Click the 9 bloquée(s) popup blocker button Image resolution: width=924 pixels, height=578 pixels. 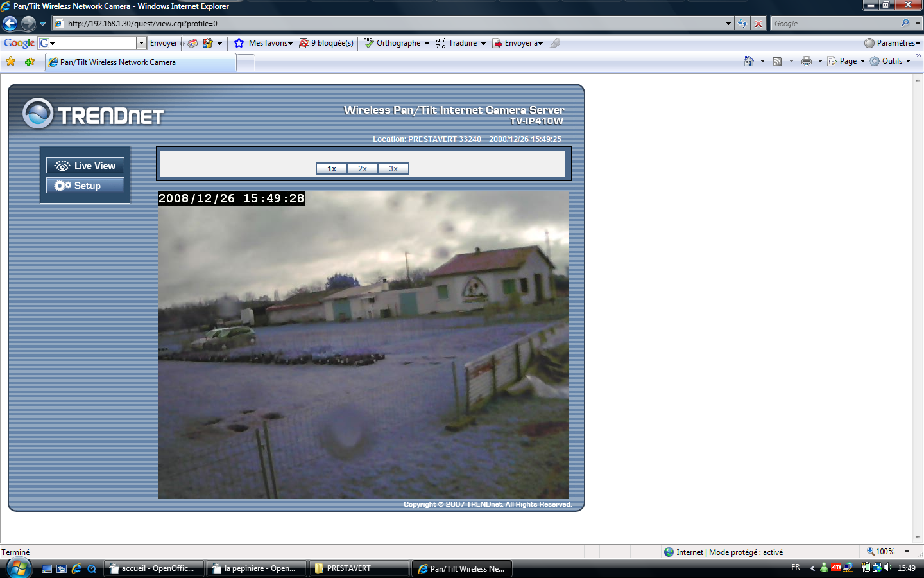point(326,43)
